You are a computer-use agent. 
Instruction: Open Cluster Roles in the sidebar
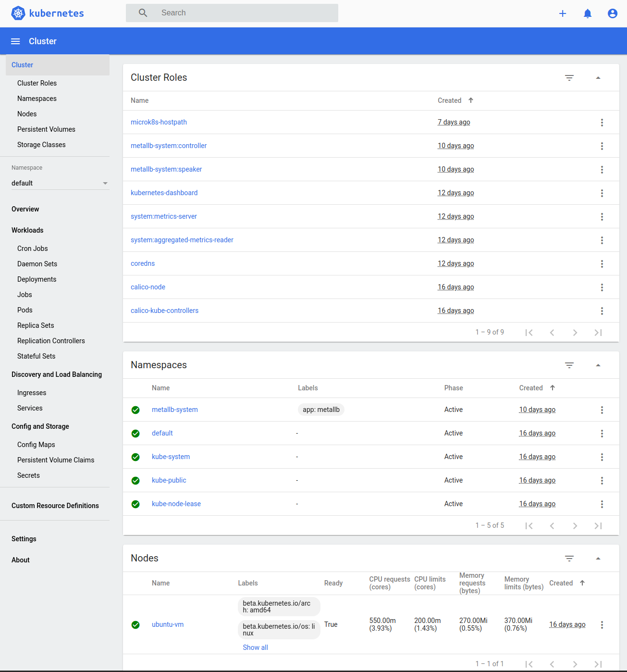(x=37, y=83)
